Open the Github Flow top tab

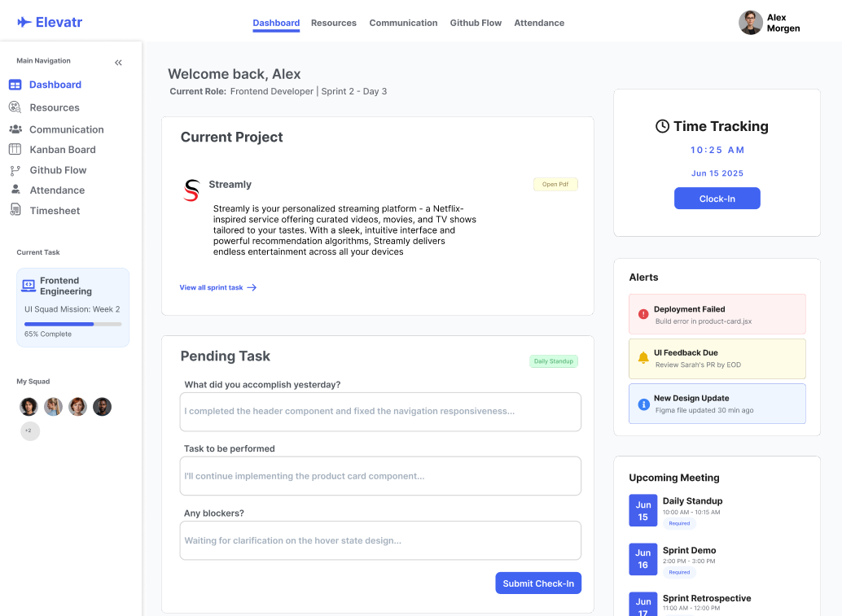click(476, 23)
